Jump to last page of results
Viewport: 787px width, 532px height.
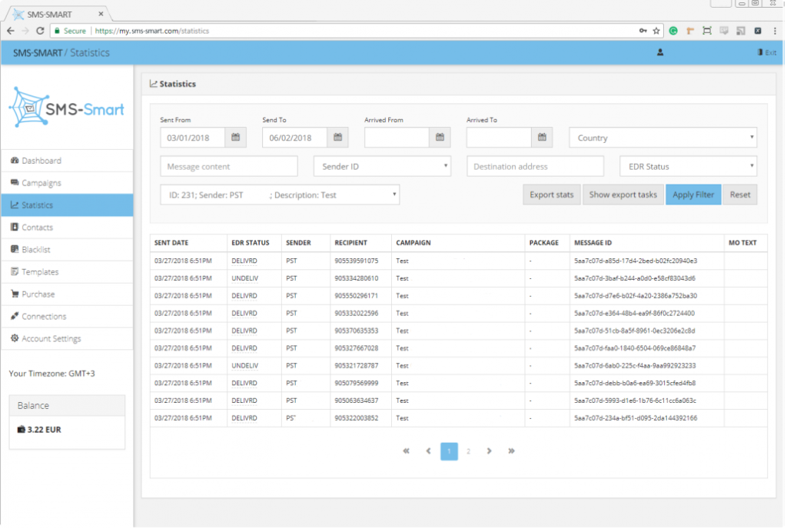click(511, 451)
